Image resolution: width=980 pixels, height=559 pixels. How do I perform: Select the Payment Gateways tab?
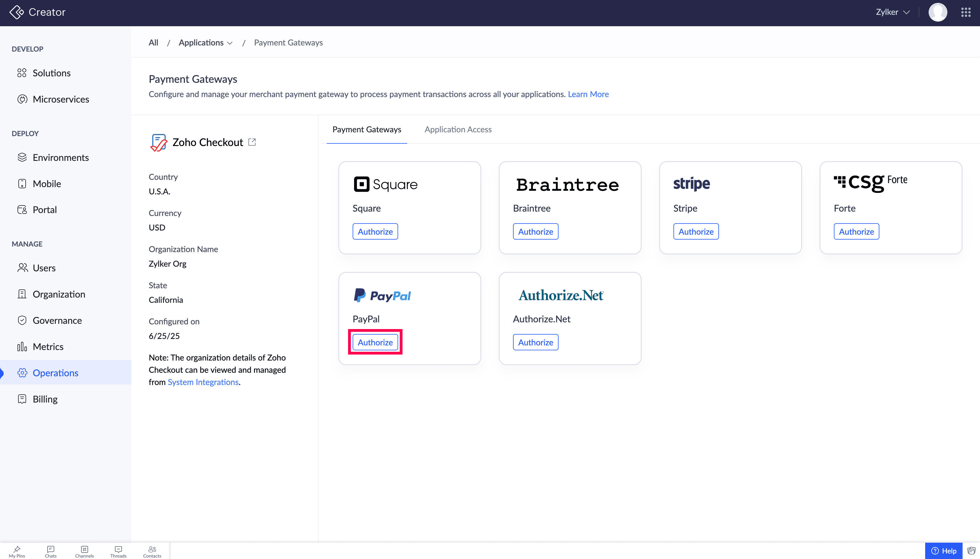[367, 129]
